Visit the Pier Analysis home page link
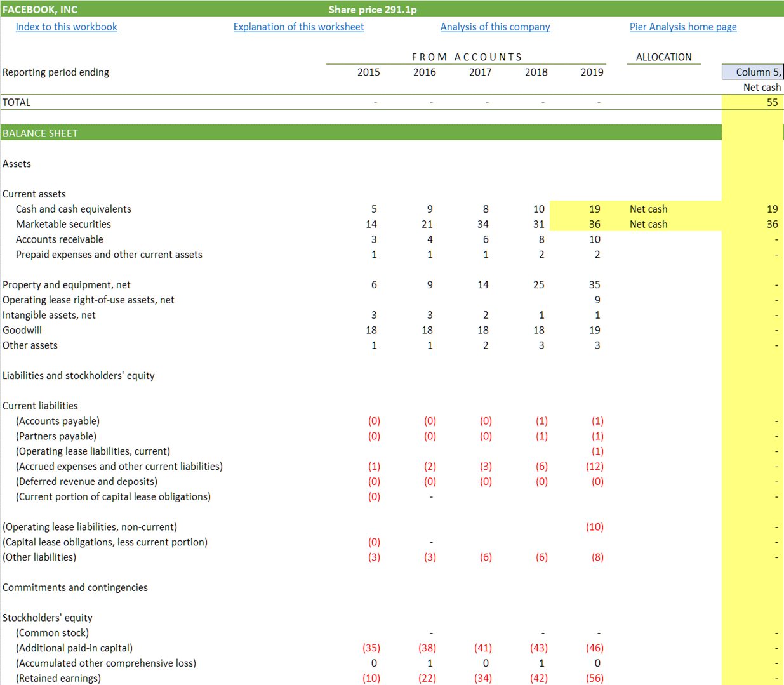The height and width of the screenshot is (685, 784). coord(683,27)
